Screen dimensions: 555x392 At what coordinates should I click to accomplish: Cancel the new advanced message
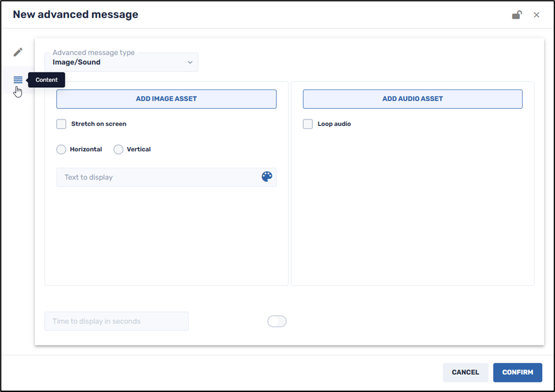point(465,373)
